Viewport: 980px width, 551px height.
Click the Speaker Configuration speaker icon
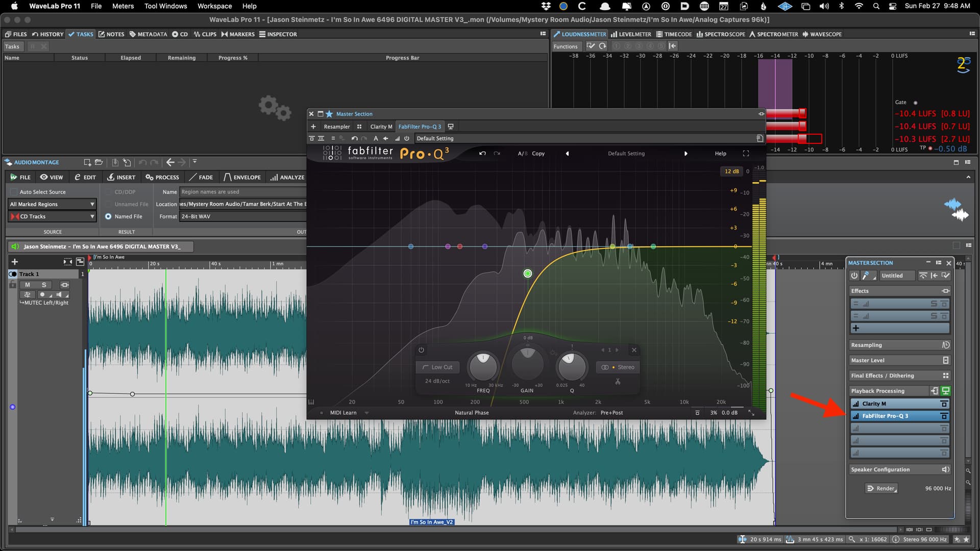coord(945,469)
